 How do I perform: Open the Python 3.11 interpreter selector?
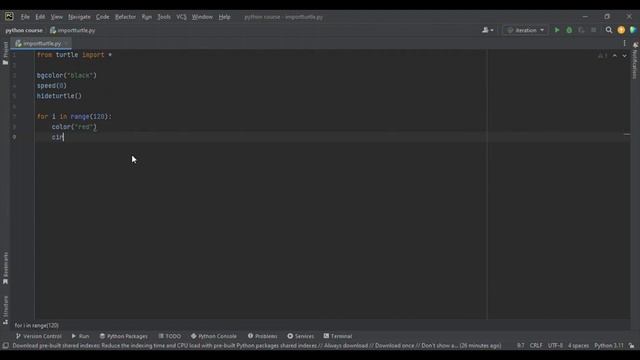609,346
